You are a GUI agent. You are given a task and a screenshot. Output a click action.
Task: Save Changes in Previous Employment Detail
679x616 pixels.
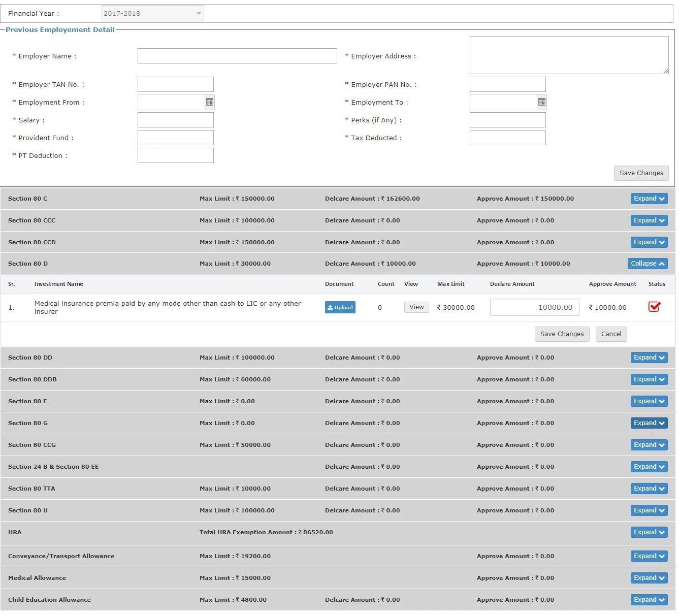pos(641,173)
